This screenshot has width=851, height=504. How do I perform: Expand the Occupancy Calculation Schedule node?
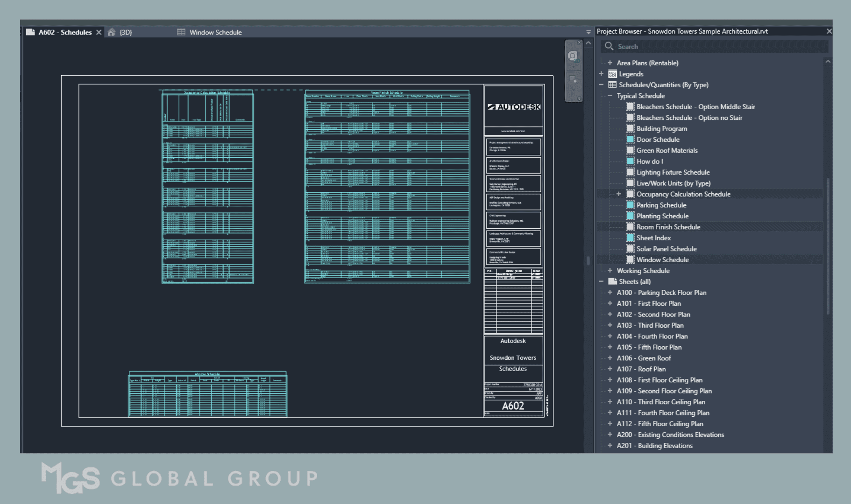point(620,194)
